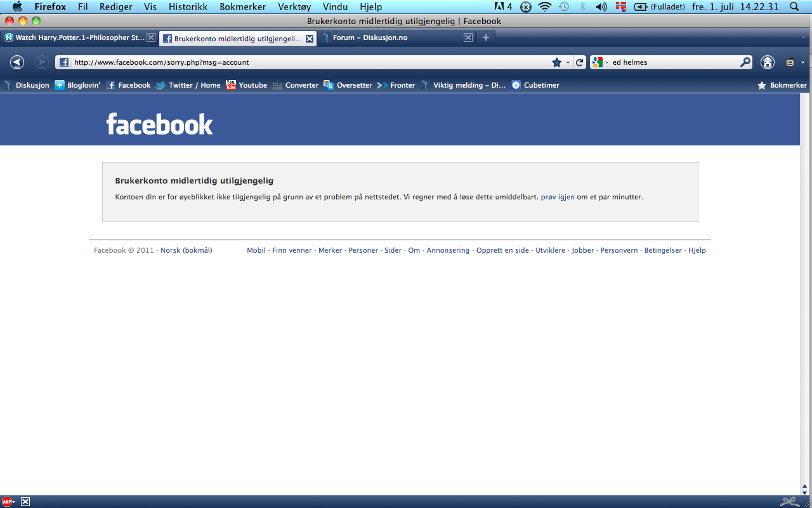The image size is (812, 508).
Task: Open the Google search engine selector
Action: point(599,62)
